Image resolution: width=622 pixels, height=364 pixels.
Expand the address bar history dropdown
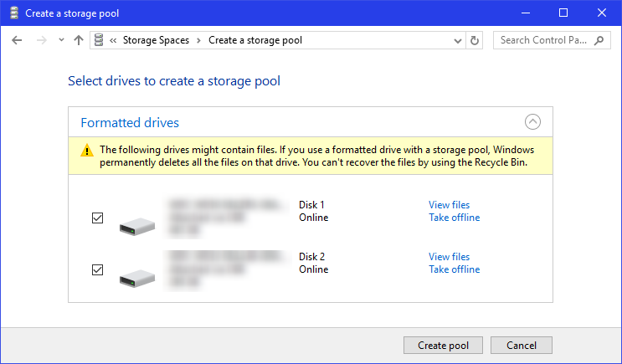click(458, 40)
